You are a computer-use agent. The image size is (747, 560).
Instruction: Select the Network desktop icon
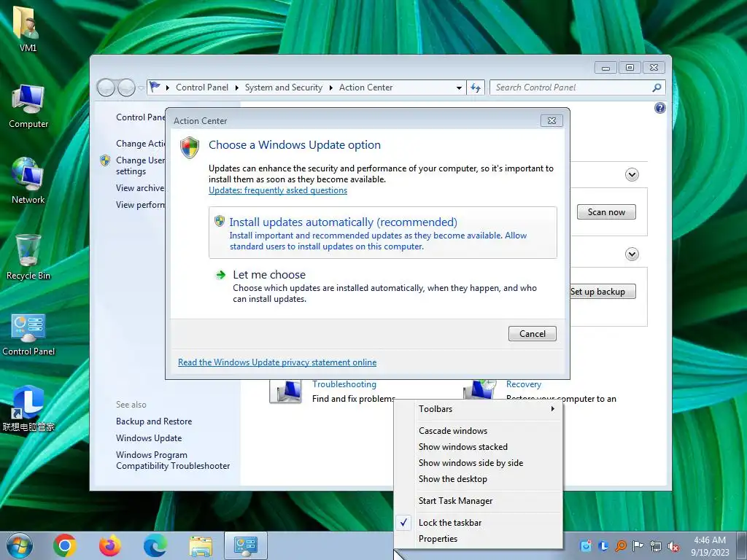coord(28,181)
